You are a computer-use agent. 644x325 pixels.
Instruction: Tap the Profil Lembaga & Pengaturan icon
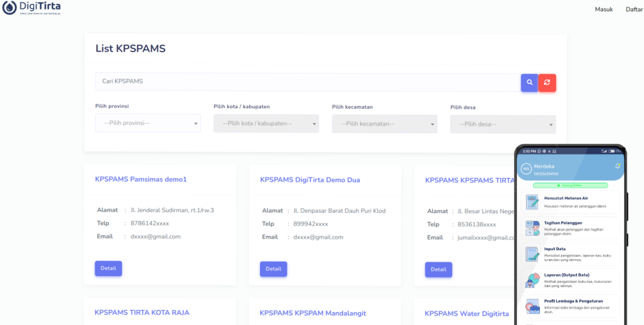click(532, 305)
